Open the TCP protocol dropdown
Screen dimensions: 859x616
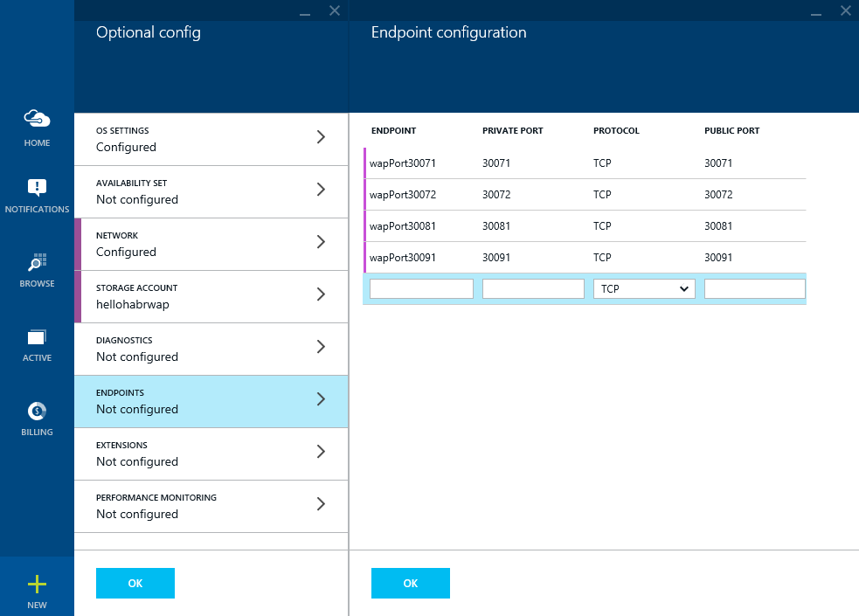pyautogui.click(x=644, y=288)
